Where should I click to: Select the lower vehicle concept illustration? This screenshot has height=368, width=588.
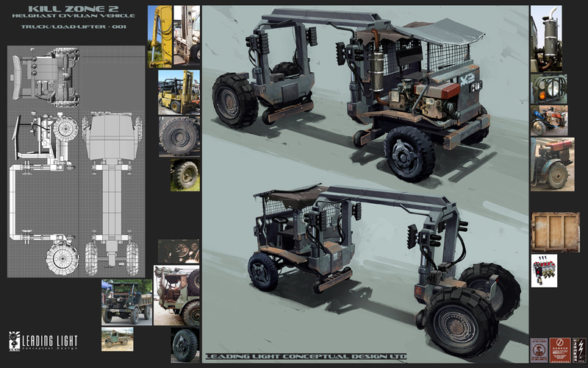pyautogui.click(x=384, y=272)
